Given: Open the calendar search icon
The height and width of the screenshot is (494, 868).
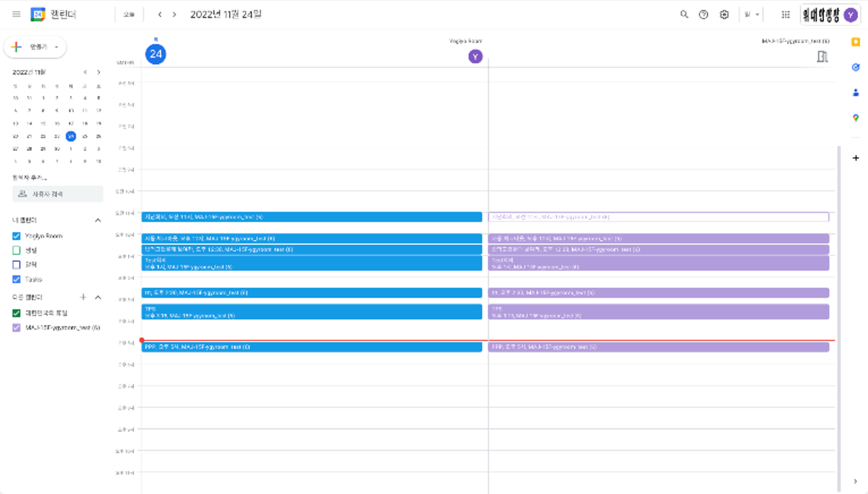Looking at the screenshot, I should [x=684, y=15].
